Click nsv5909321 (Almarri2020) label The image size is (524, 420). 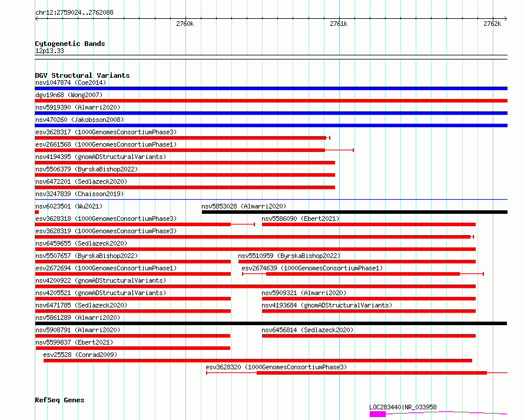(x=304, y=293)
